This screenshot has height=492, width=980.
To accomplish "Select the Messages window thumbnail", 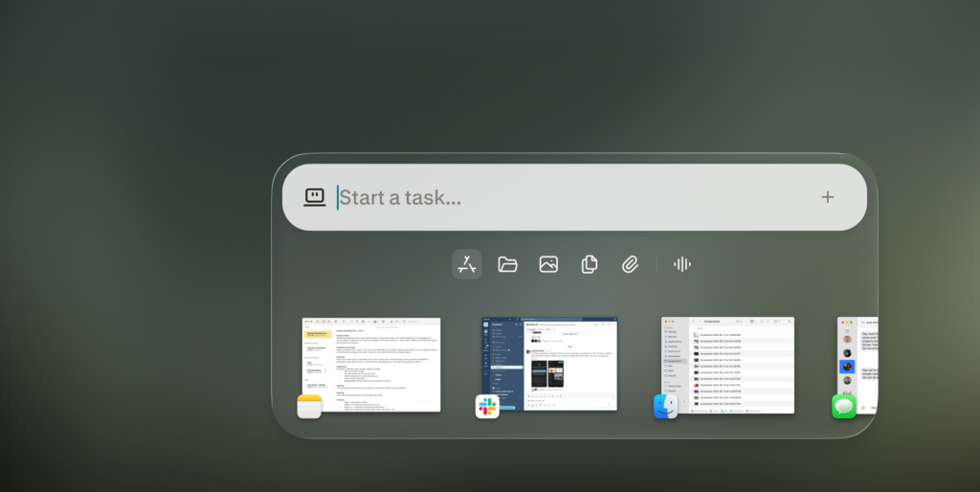I will click(x=857, y=365).
